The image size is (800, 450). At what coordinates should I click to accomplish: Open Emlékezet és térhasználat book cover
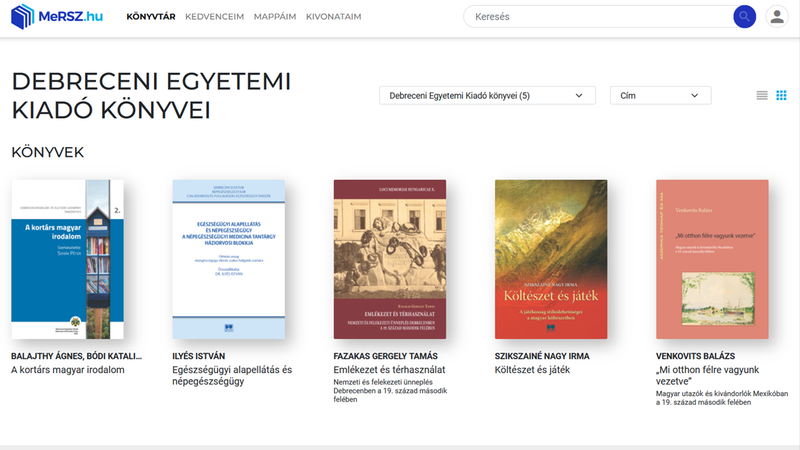pos(389,259)
